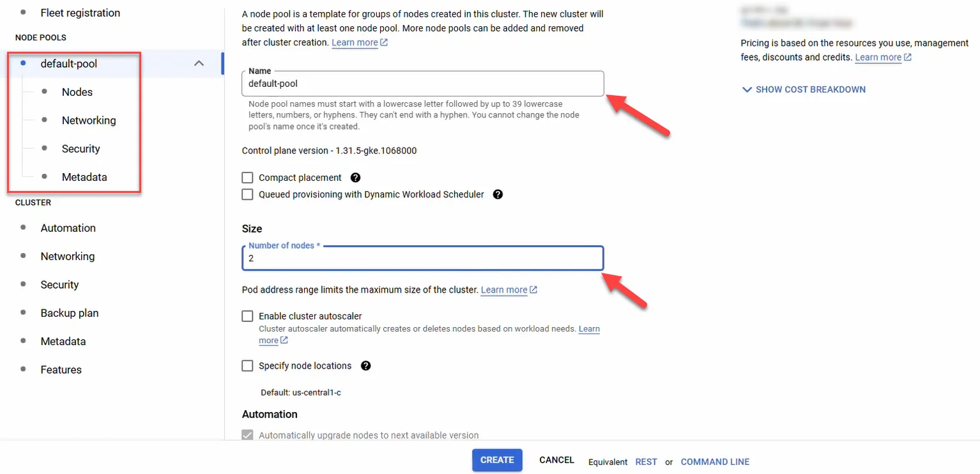Go to the cluster Automation section
The height and width of the screenshot is (474, 980).
68,228
